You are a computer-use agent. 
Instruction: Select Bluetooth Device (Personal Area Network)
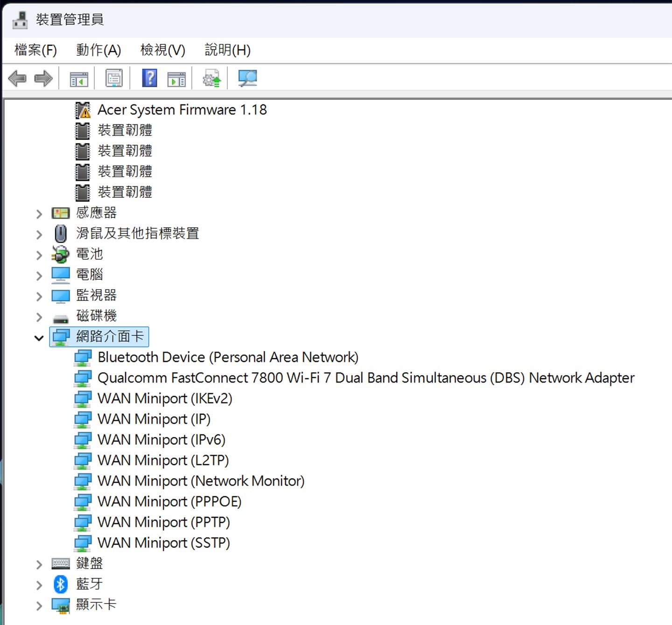click(228, 358)
